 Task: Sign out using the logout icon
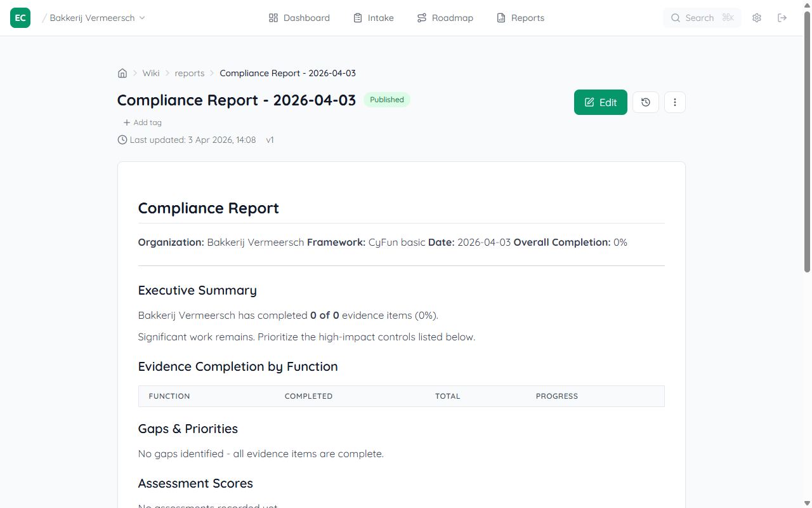[x=782, y=17]
